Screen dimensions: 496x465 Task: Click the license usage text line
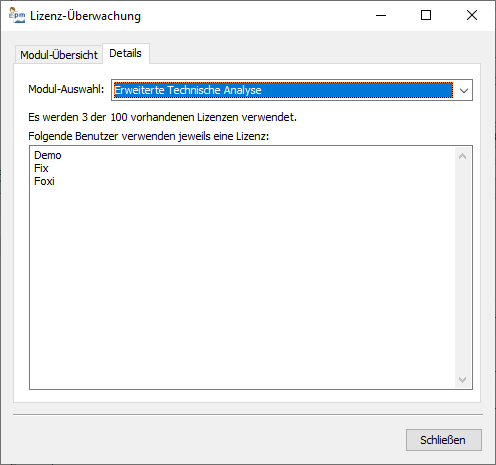point(162,117)
